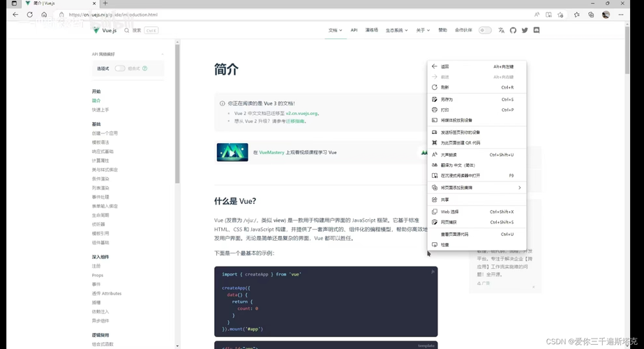Click the sidebar vertical scrollbar thumb
Viewport: 644px width, 349px height.
point(177,114)
